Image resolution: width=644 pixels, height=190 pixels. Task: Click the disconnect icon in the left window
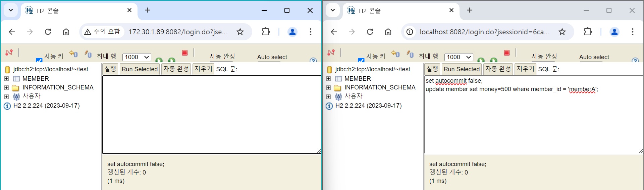(x=9, y=52)
